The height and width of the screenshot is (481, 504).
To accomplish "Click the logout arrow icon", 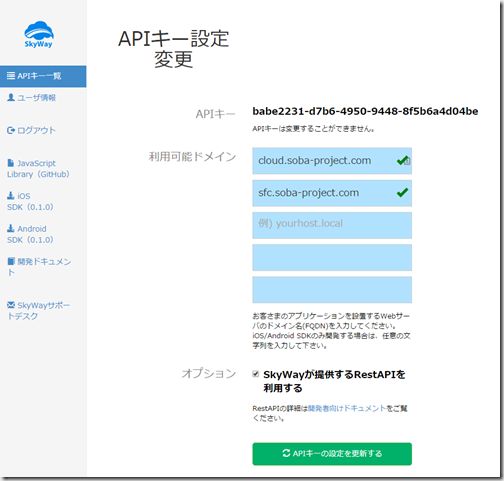I will tap(11, 130).
